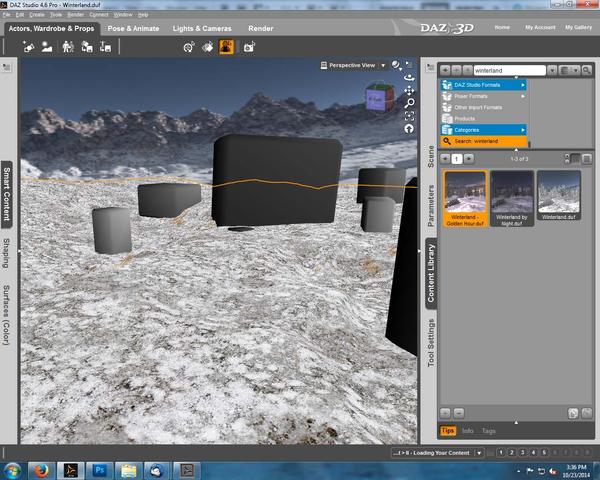Go to lesson step 1 button

click(x=501, y=453)
